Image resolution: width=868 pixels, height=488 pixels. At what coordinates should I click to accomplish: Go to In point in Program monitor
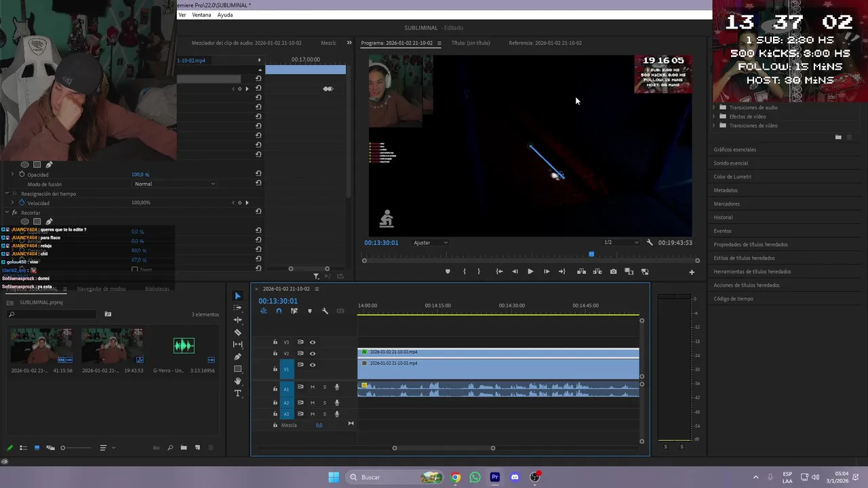click(499, 272)
